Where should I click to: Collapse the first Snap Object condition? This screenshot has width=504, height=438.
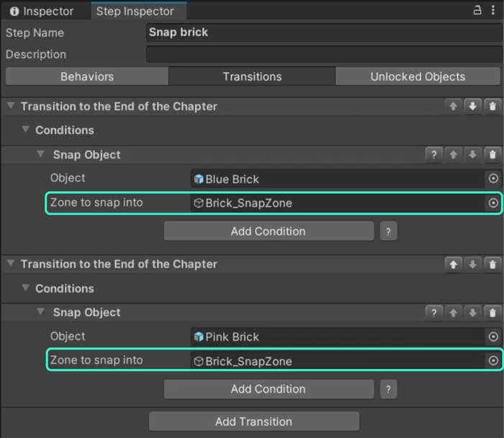coord(41,155)
